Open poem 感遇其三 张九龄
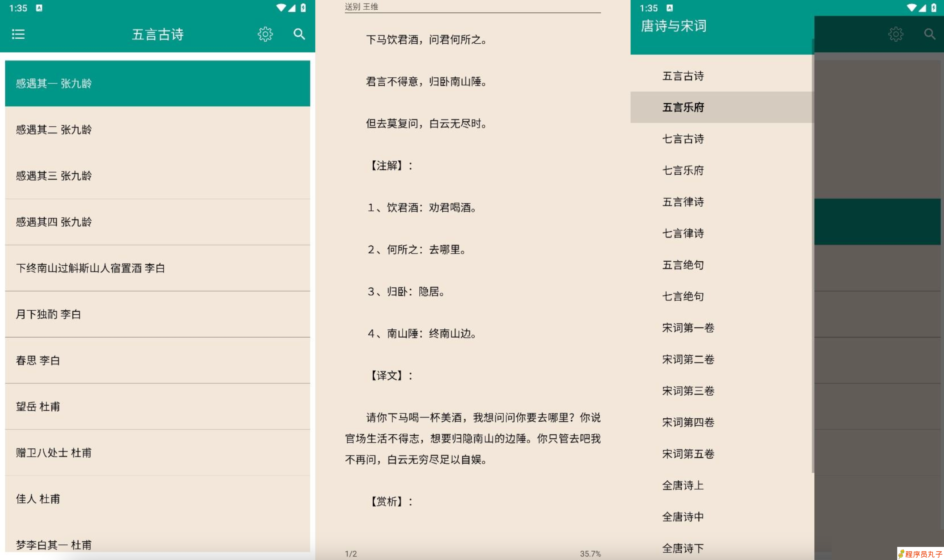The height and width of the screenshot is (560, 944). click(158, 176)
